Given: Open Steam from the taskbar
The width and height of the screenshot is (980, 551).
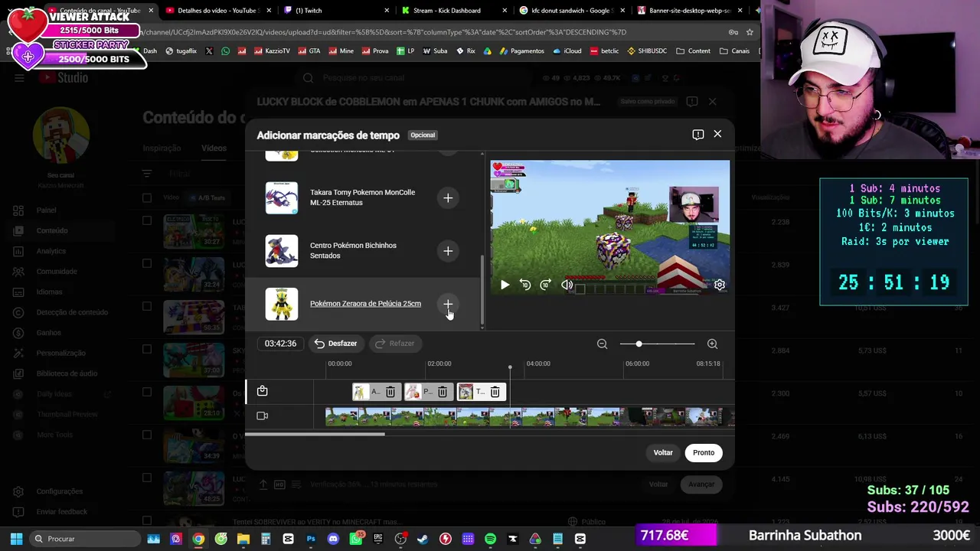Looking at the screenshot, I should (423, 539).
